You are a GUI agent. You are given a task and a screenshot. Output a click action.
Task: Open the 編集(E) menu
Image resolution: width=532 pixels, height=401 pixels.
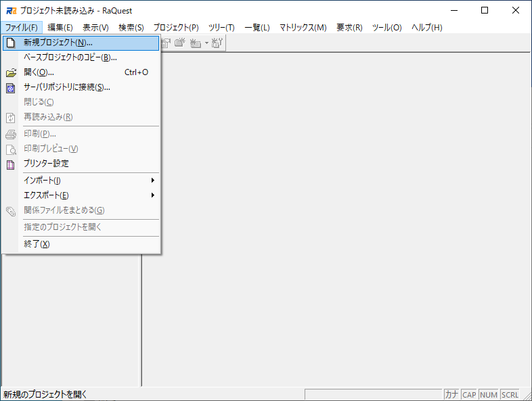tap(60, 28)
